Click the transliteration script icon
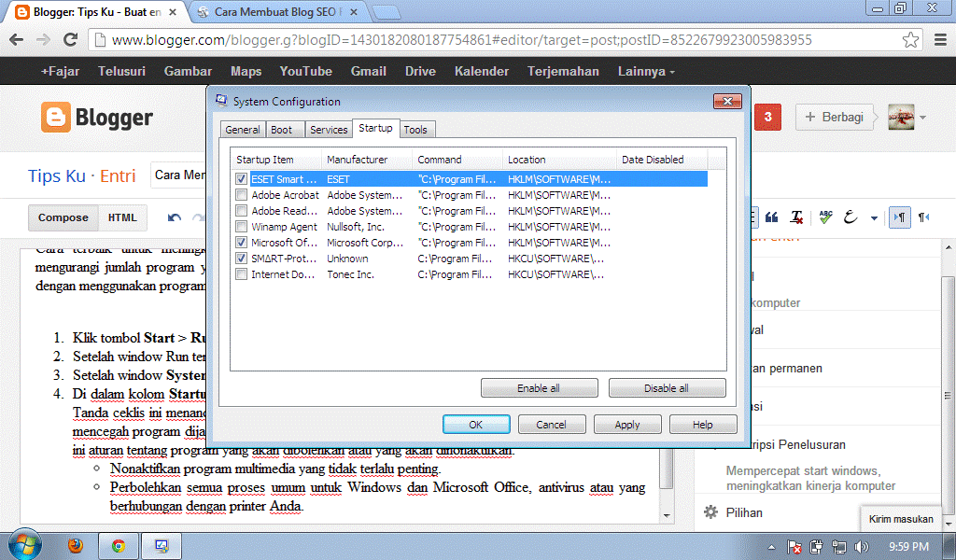956x560 pixels. [x=851, y=217]
